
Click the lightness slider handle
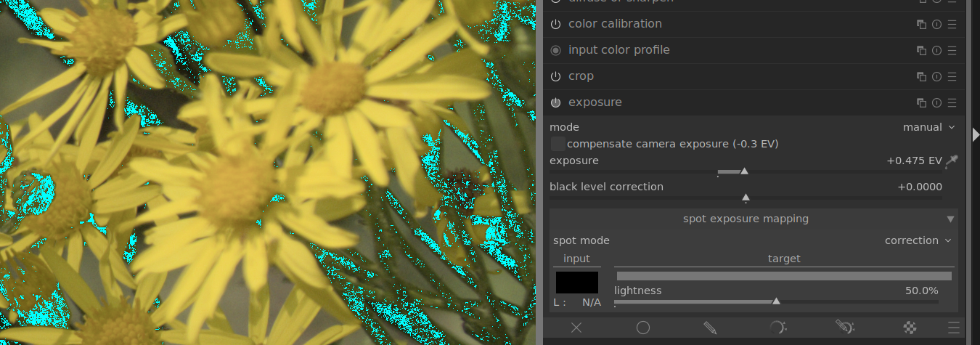pos(776,301)
